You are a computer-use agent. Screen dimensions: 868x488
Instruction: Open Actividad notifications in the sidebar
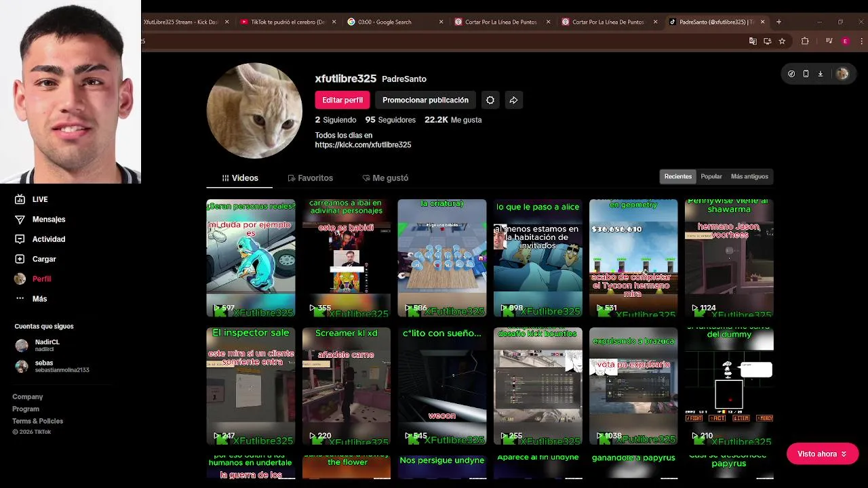point(40,239)
